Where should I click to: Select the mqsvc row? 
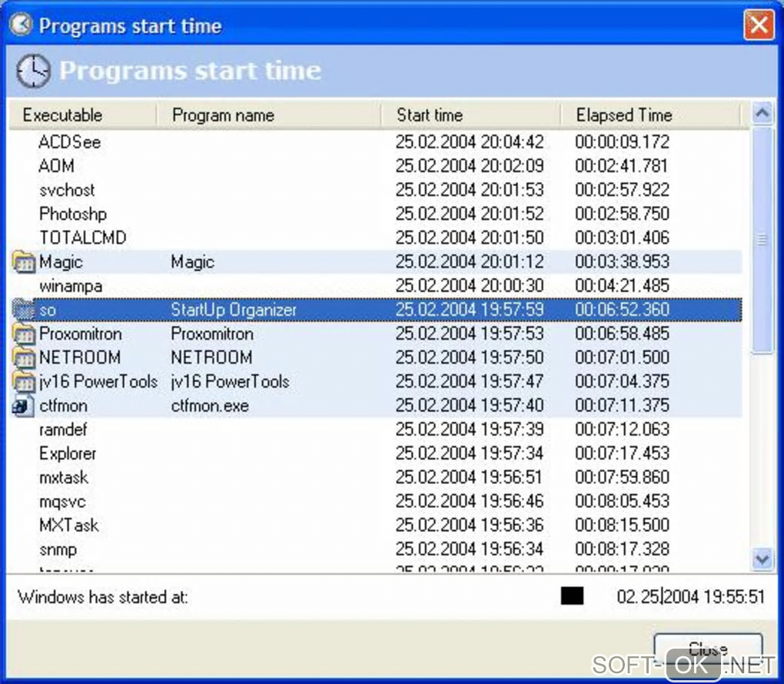(x=376, y=502)
